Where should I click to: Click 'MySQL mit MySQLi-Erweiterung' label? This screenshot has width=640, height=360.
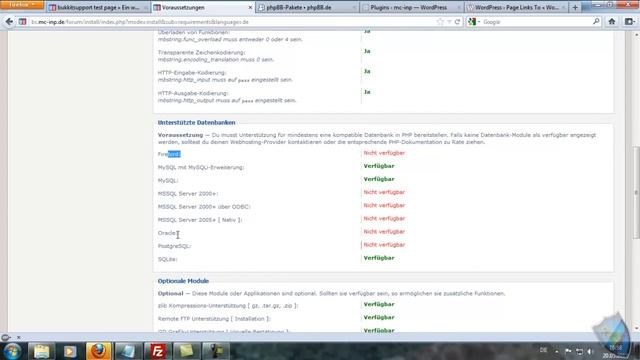201,167
